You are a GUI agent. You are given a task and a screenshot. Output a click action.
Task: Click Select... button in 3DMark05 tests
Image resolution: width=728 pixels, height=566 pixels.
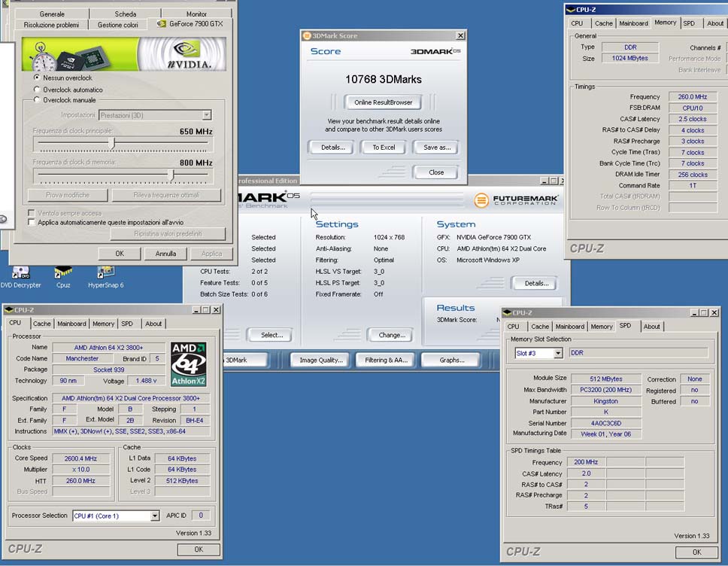[271, 335]
